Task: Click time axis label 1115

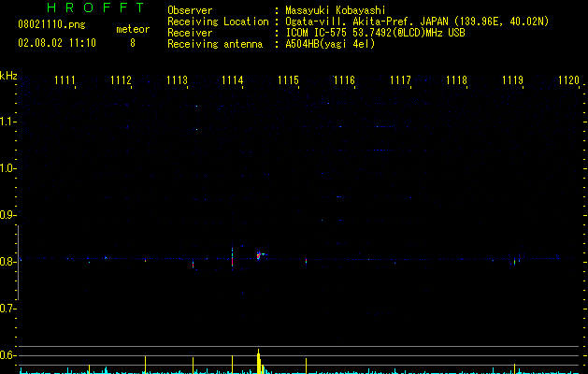Action: [288, 80]
